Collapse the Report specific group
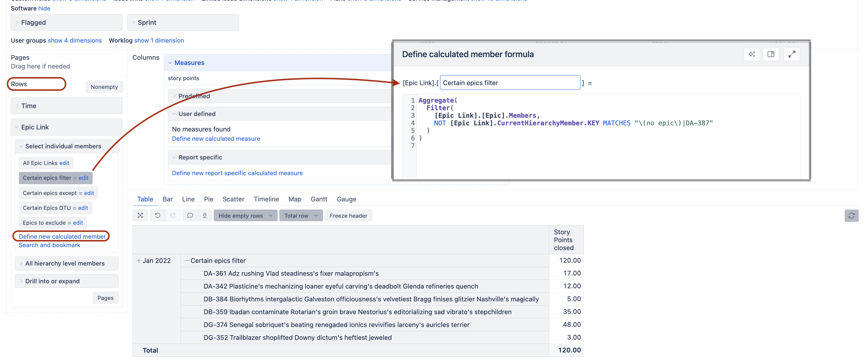Screen dimensions: 868x362 (x=174, y=157)
